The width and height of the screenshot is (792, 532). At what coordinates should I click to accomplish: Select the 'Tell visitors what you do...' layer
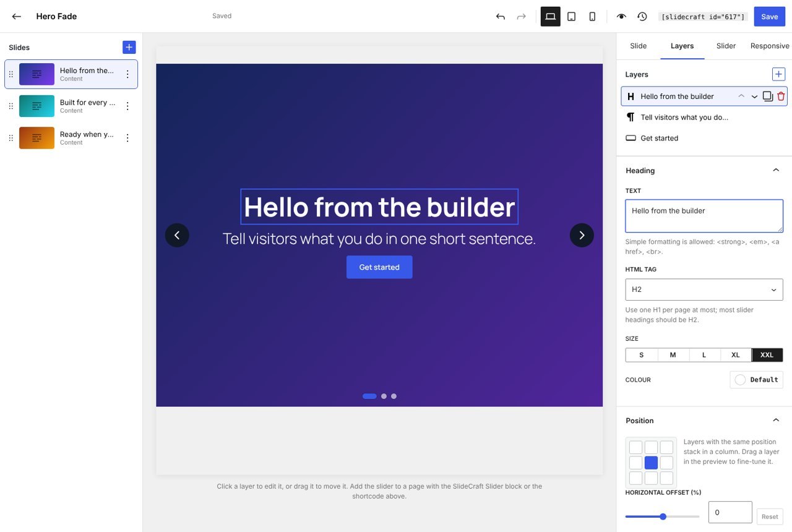704,118
